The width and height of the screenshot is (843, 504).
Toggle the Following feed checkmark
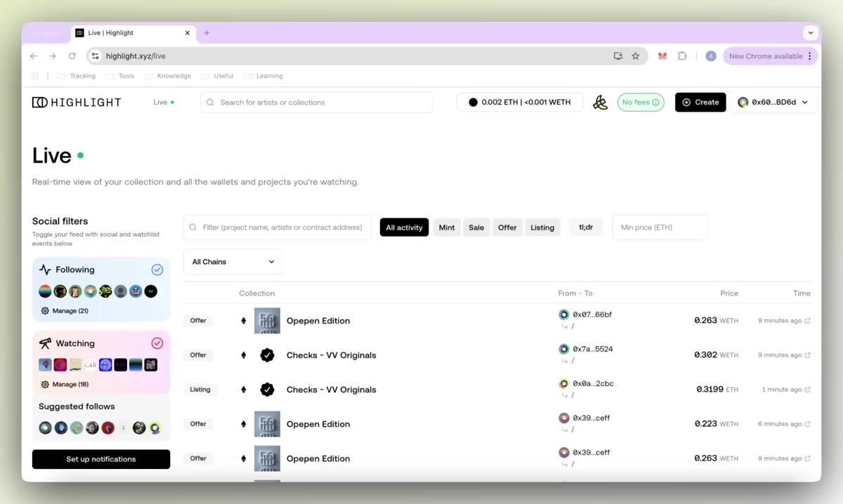click(157, 270)
